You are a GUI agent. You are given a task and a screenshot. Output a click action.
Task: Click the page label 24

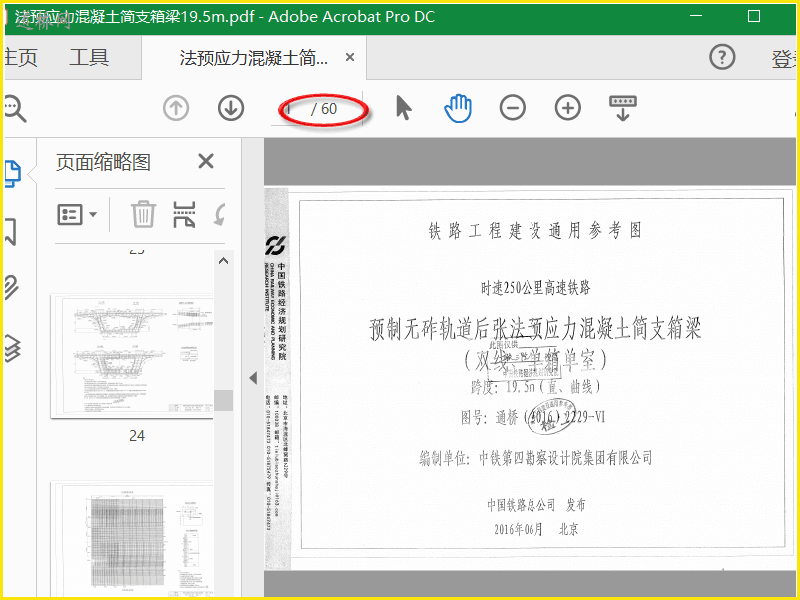(137, 436)
